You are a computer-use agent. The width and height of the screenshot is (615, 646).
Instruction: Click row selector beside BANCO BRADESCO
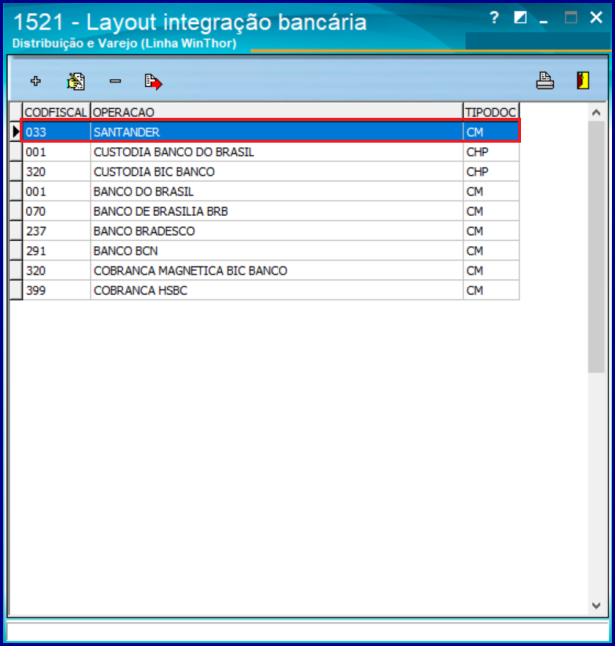16,231
